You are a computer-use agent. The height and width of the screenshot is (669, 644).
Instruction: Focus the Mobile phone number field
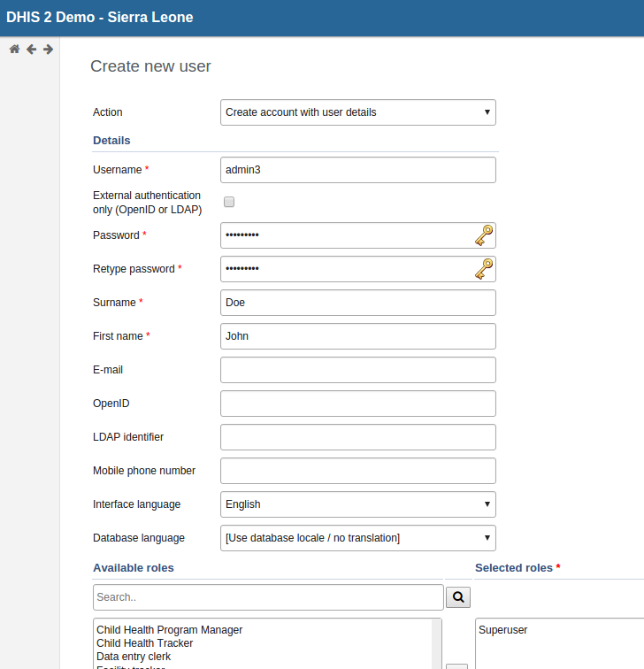[x=357, y=471]
